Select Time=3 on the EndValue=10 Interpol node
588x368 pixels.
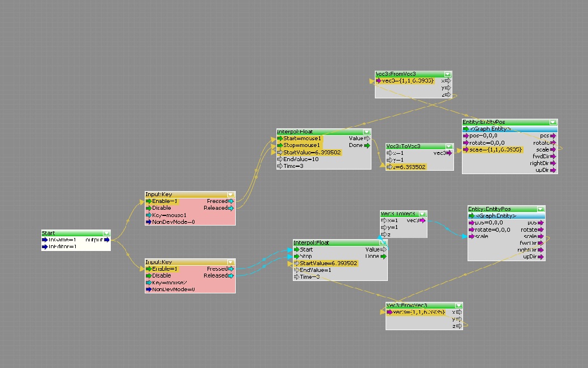[293, 166]
